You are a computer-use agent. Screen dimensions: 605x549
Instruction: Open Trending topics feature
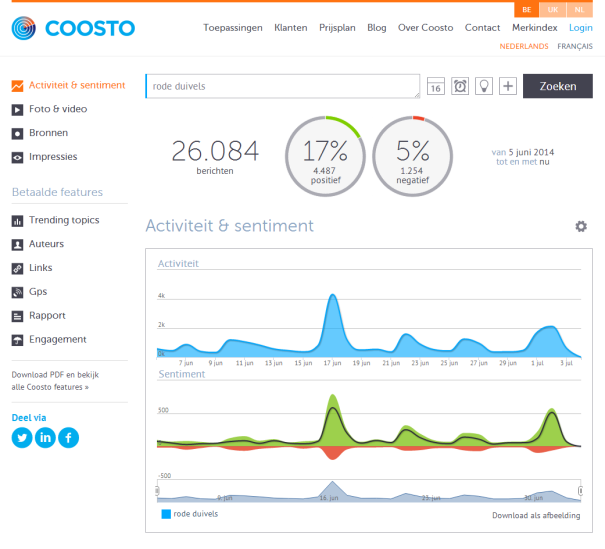coord(64,220)
